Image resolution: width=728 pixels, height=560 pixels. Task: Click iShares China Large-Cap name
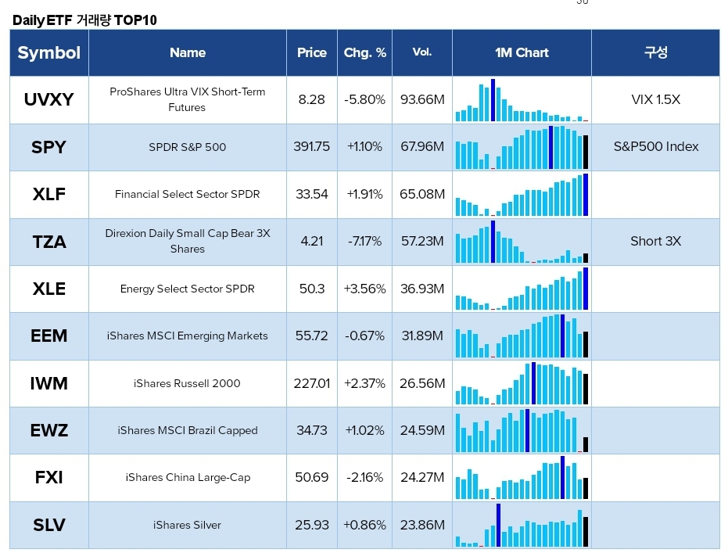click(x=188, y=477)
